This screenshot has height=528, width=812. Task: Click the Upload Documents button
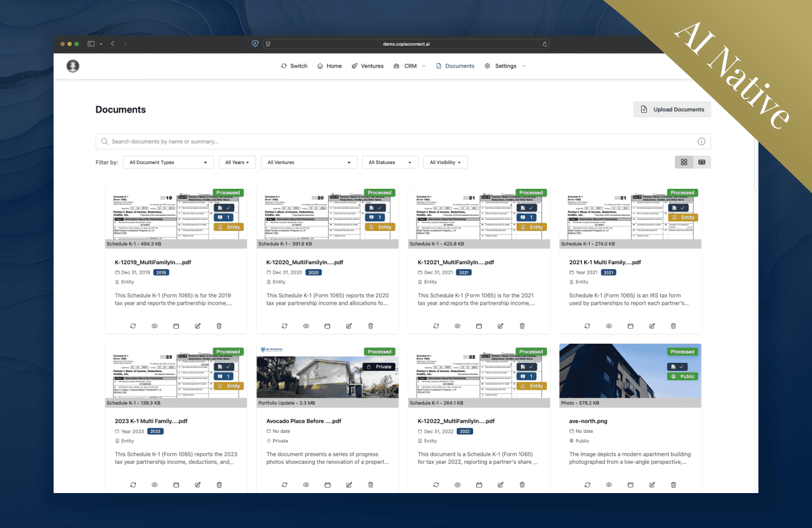point(672,109)
